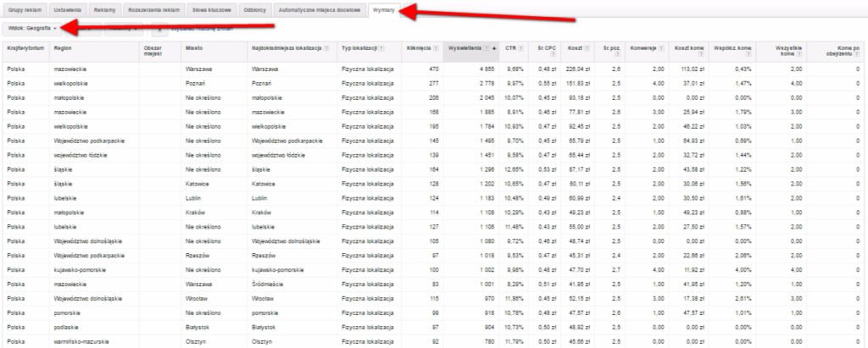This screenshot has height=348, width=868.
Task: Open the Widok: Geografia dropdown
Action: click(x=33, y=28)
